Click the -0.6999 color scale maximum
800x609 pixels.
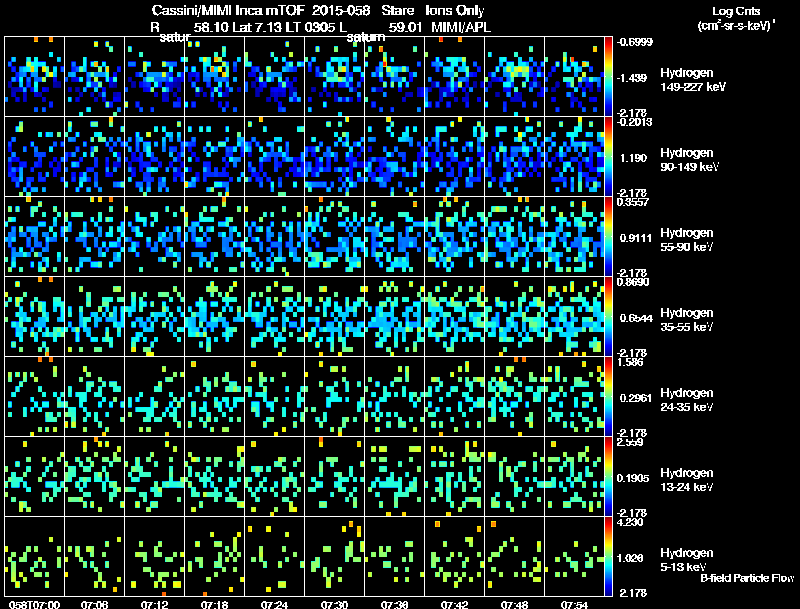click(634, 42)
